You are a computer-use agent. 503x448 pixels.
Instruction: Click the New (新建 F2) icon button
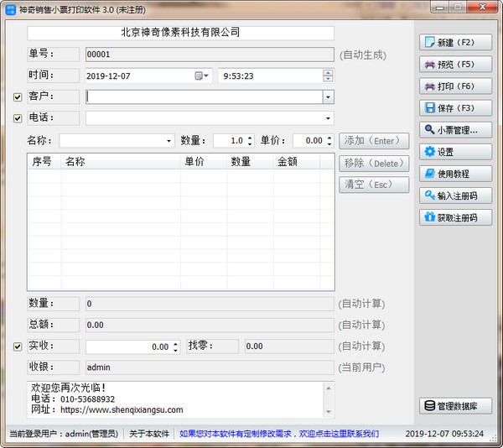(x=455, y=42)
